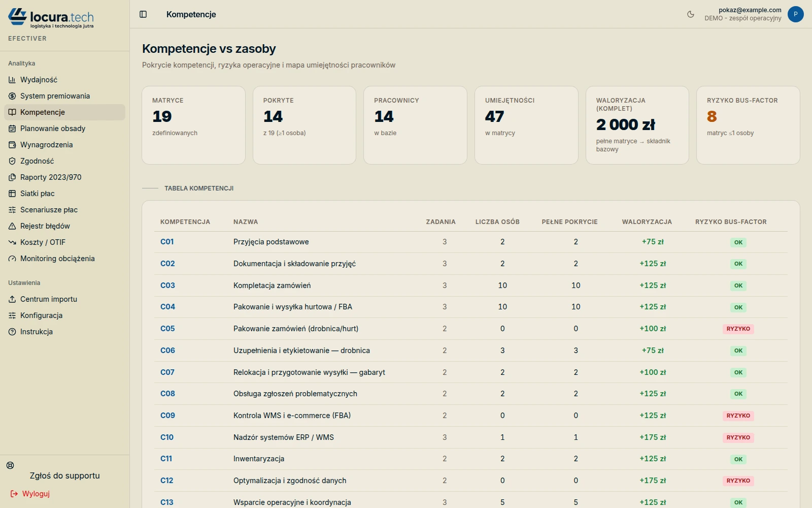Click the Centrum importu upload icon

[12, 299]
